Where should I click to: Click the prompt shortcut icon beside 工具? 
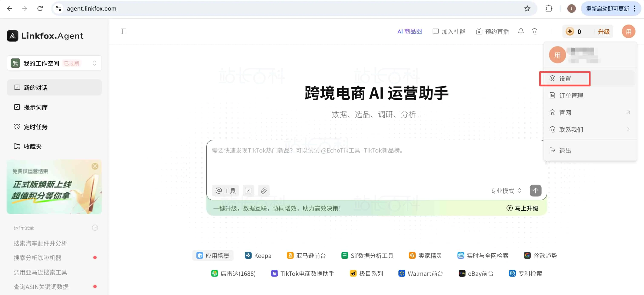(x=248, y=190)
